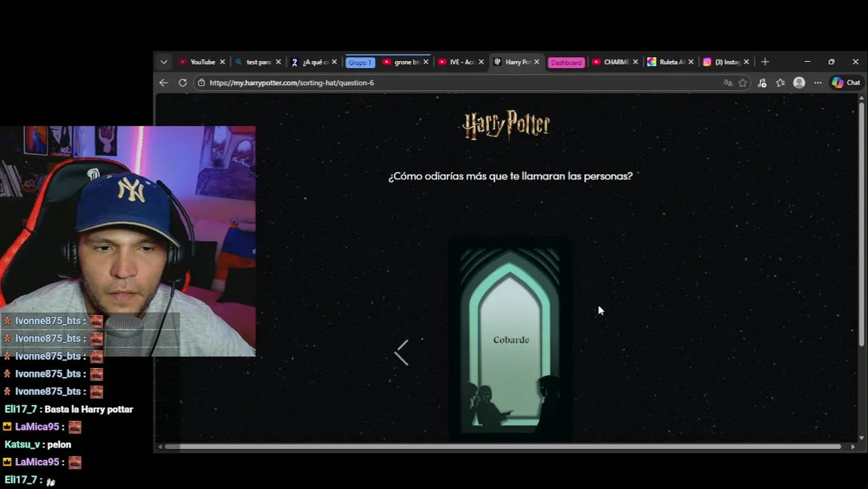Viewport: 868px width, 489px height.
Task: Close the CHARME tab
Action: click(x=636, y=62)
